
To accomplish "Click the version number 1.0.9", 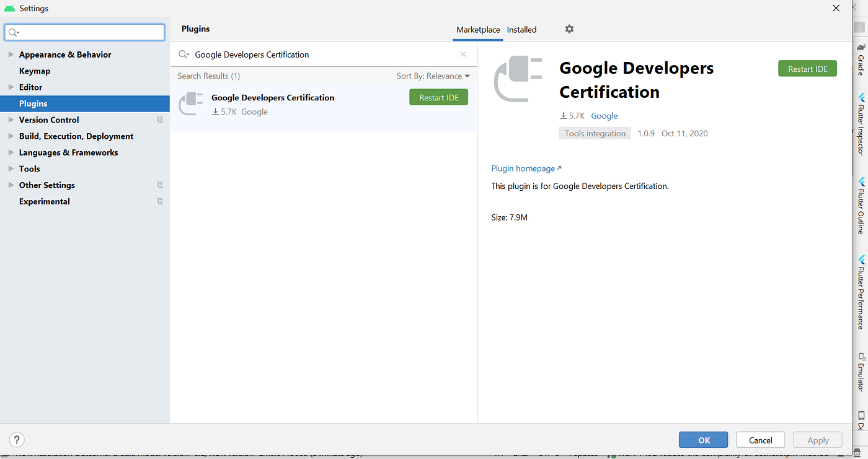I will [646, 133].
